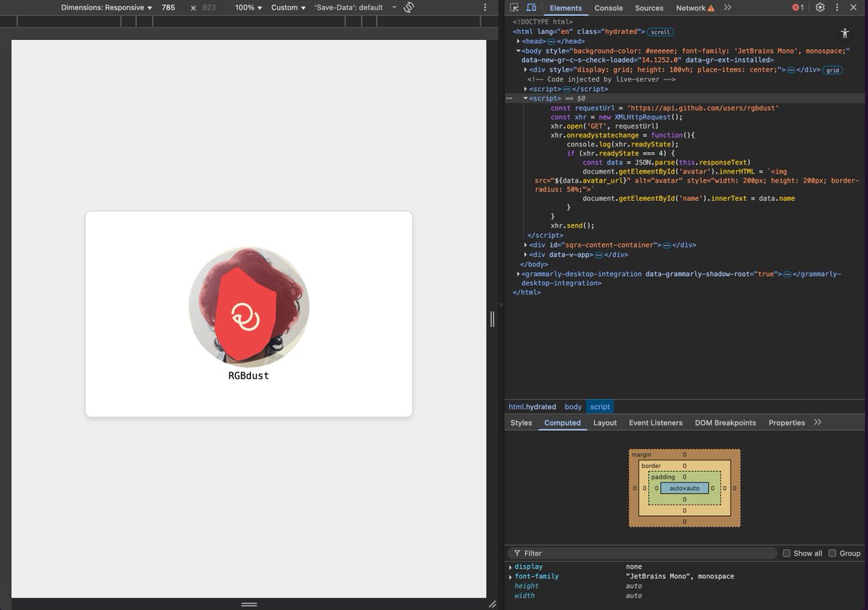This screenshot has width=868, height=610.
Task: Click the accessibility tree toggle icon
Action: point(845,33)
